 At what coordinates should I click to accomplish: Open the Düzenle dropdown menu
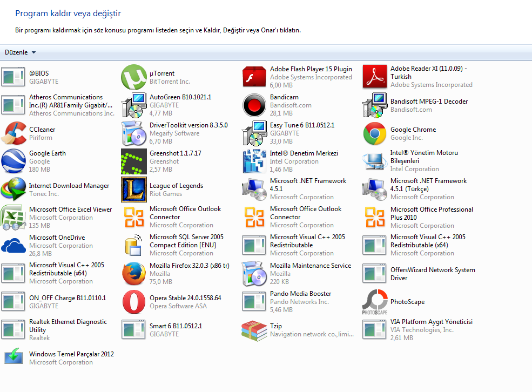[x=20, y=52]
